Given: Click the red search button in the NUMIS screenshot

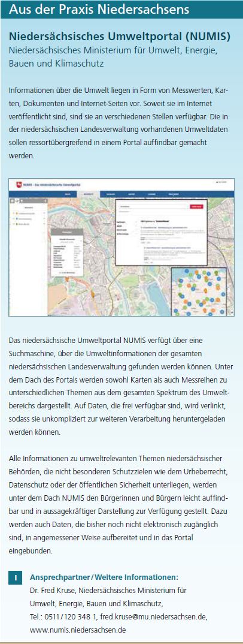Looking at the screenshot, I should [197, 207].
